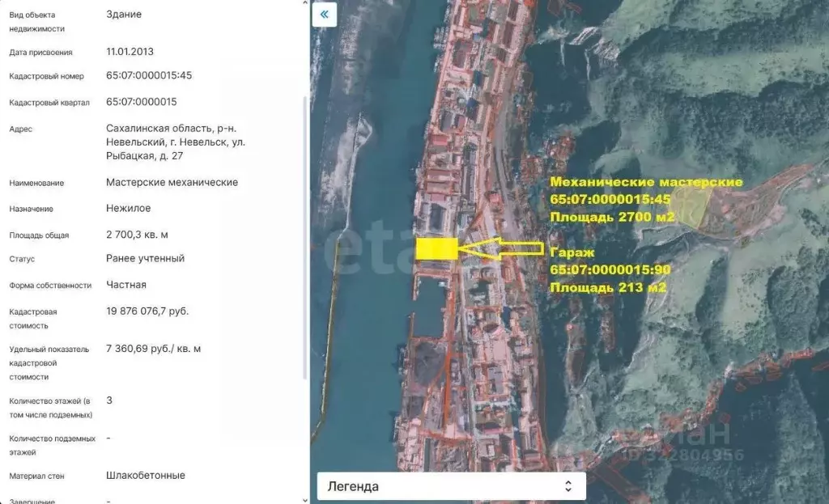Click the date value 11.01.2013

tap(130, 51)
